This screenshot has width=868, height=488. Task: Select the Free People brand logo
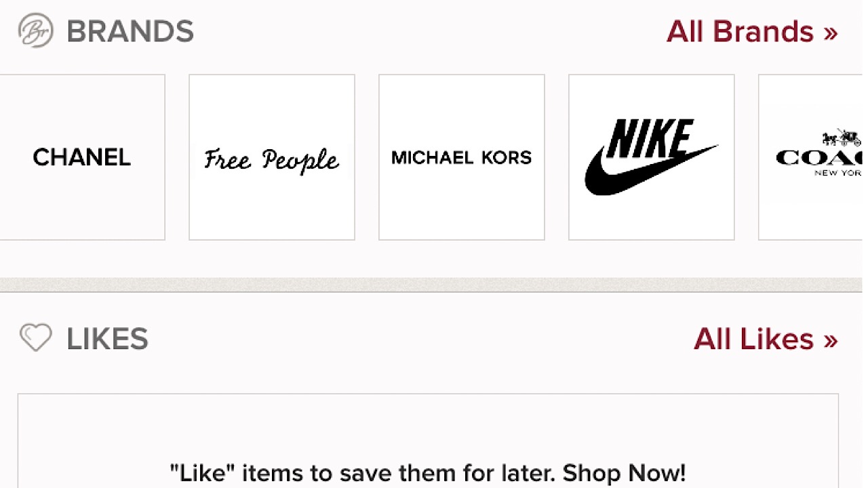[271, 159]
